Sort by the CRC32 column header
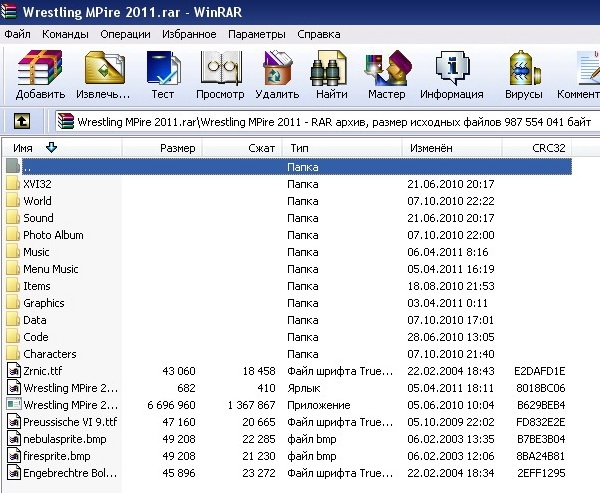The height and width of the screenshot is (493, 600). click(537, 148)
